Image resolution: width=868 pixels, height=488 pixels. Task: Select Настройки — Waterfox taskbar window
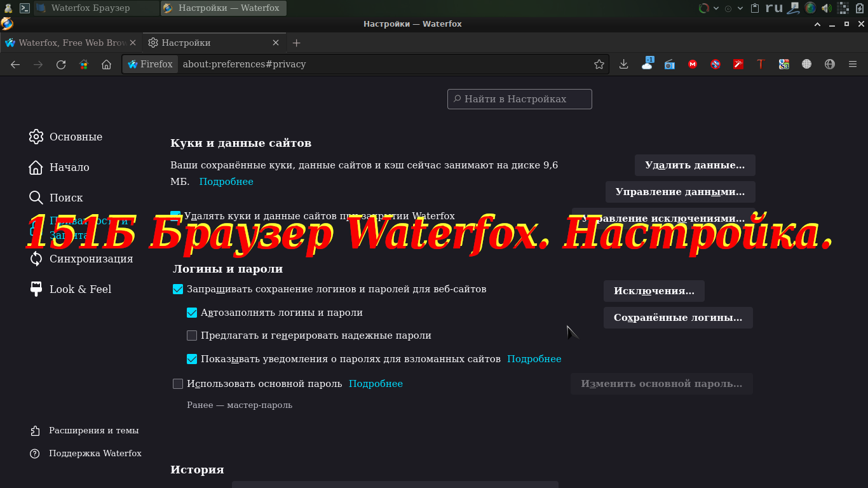[x=223, y=8]
